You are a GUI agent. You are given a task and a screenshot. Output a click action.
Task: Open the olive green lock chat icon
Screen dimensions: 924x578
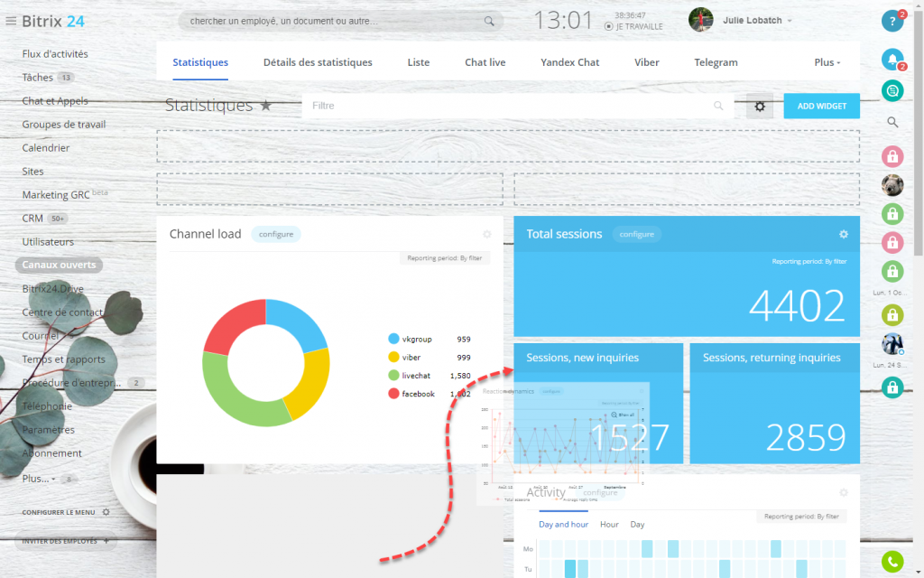[x=892, y=314]
